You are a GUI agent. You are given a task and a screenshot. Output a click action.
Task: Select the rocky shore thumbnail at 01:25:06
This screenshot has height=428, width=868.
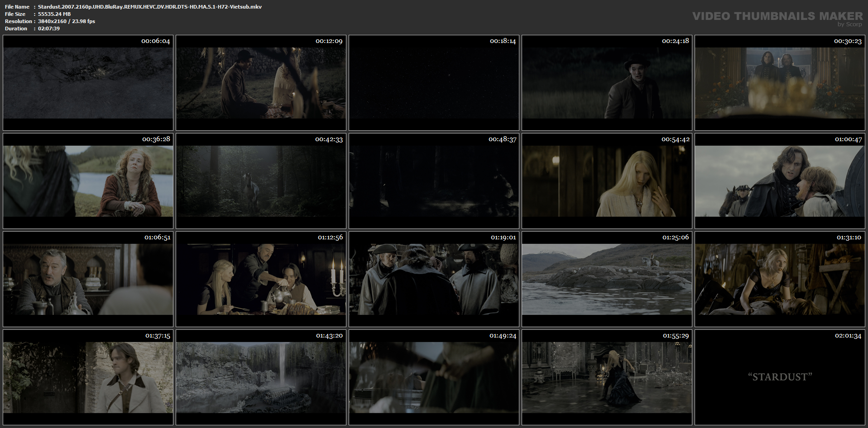click(x=607, y=279)
